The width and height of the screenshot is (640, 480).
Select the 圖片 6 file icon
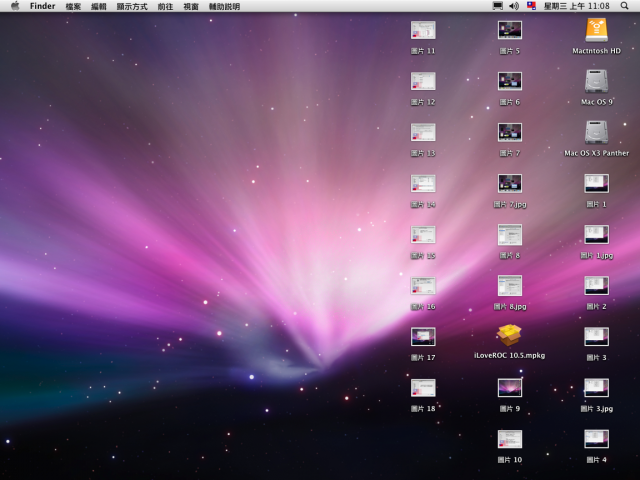(x=510, y=81)
